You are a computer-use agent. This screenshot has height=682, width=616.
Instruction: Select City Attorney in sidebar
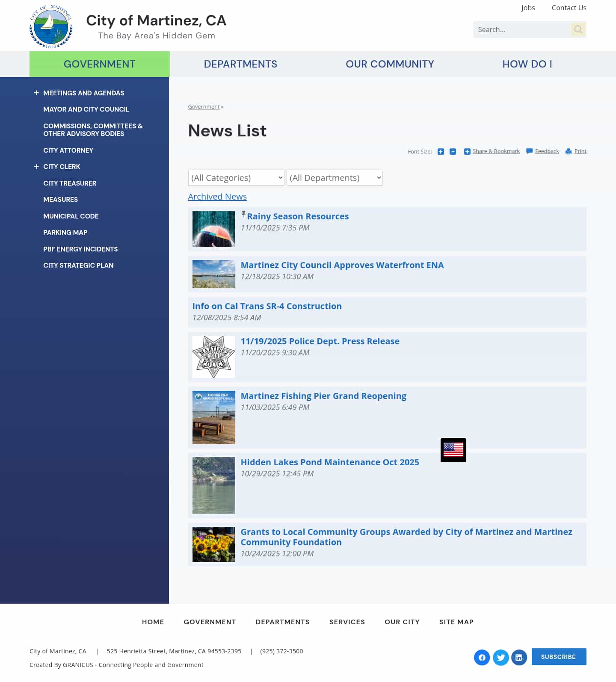pyautogui.click(x=68, y=151)
